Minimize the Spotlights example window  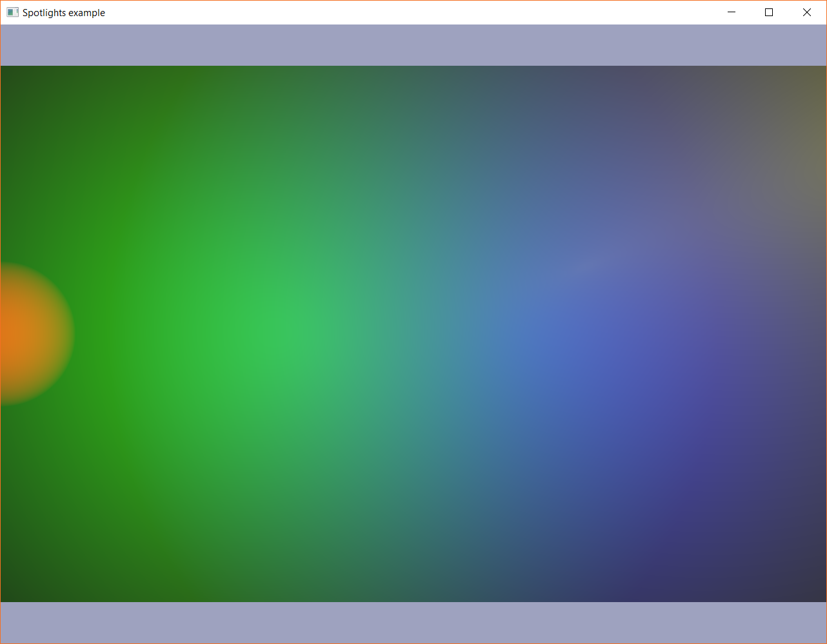click(x=732, y=12)
